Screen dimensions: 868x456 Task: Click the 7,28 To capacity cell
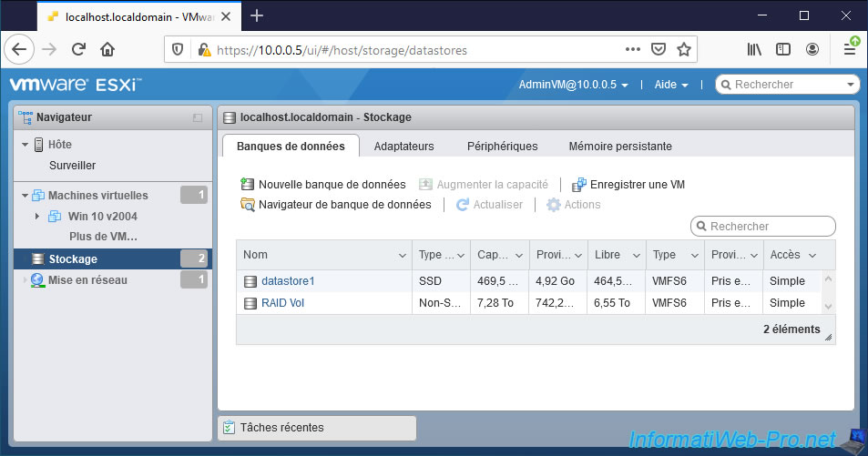click(500, 303)
